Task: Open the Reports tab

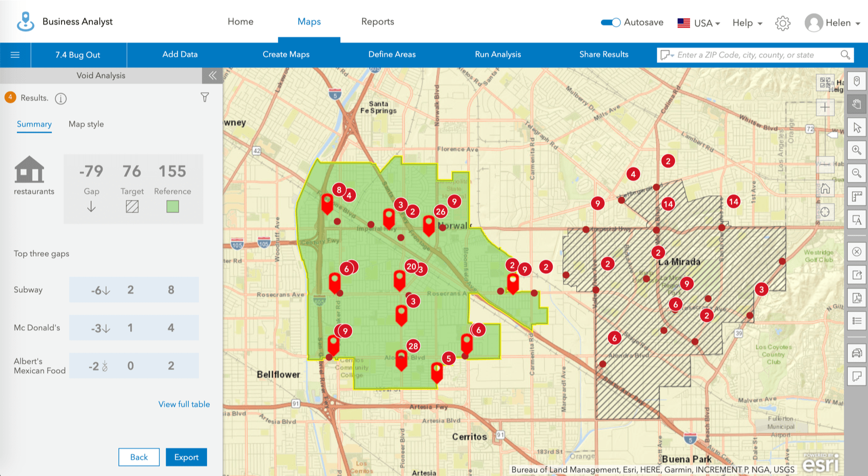Action: coord(377,22)
